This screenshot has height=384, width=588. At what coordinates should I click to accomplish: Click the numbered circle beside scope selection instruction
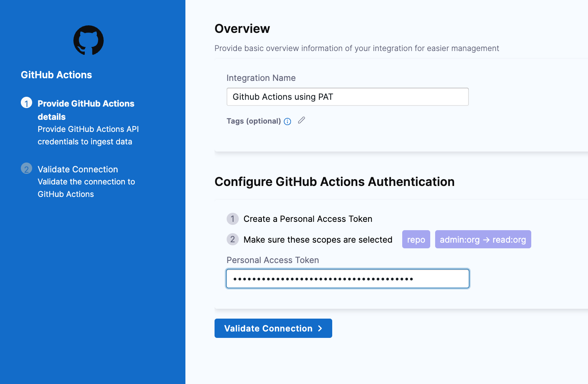232,239
